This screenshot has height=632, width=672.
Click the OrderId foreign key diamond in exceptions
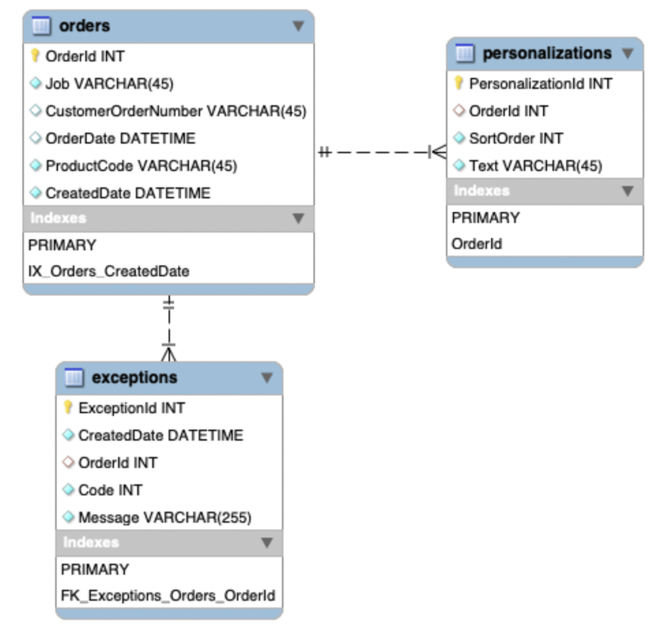click(68, 462)
